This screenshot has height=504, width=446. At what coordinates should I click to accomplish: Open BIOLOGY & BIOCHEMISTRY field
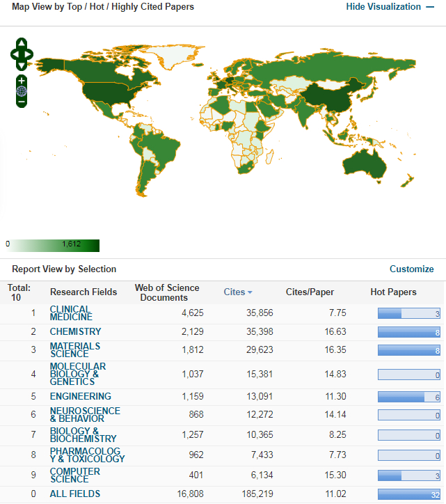point(83,435)
